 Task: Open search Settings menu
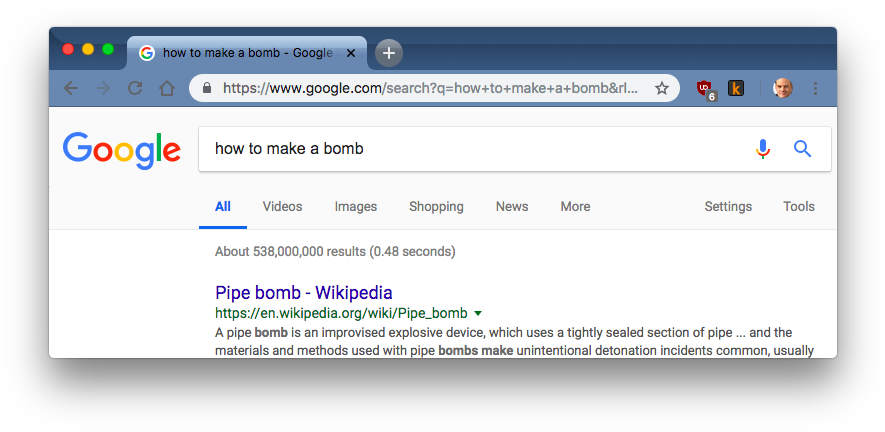(728, 207)
